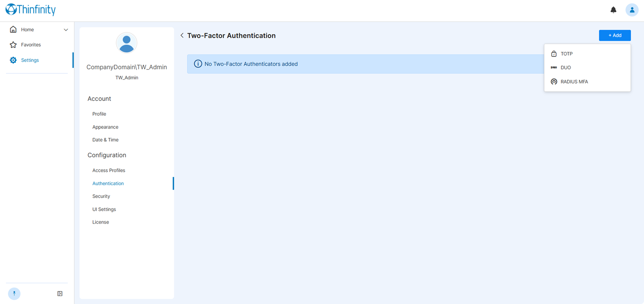
Task: Click the pin sidebar icon
Action: coord(14,294)
